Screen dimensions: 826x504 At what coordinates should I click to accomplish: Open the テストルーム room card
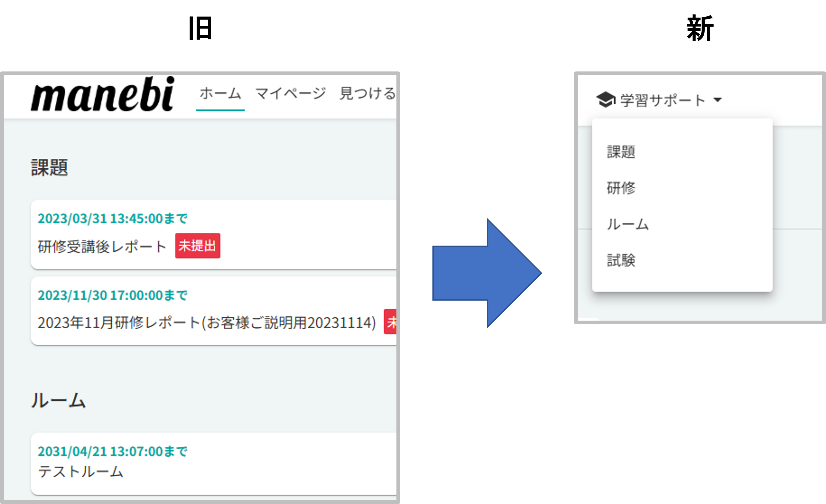click(x=214, y=464)
